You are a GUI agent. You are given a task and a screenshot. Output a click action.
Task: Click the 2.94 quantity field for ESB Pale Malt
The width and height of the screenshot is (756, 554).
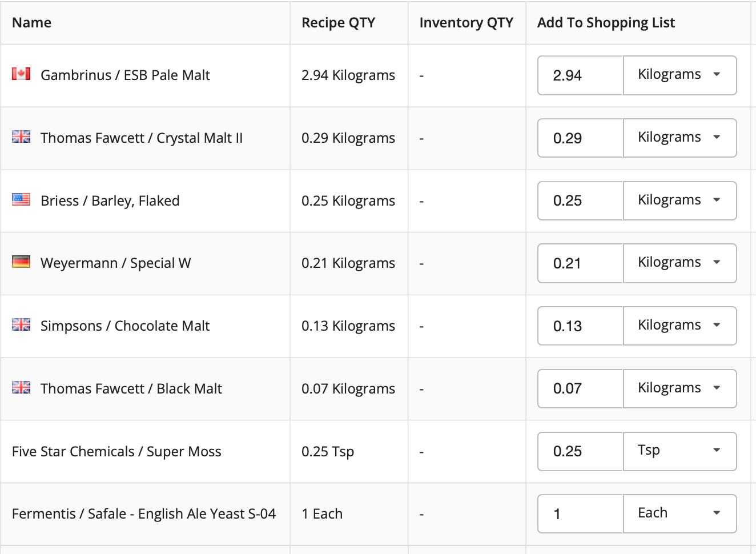[580, 75]
